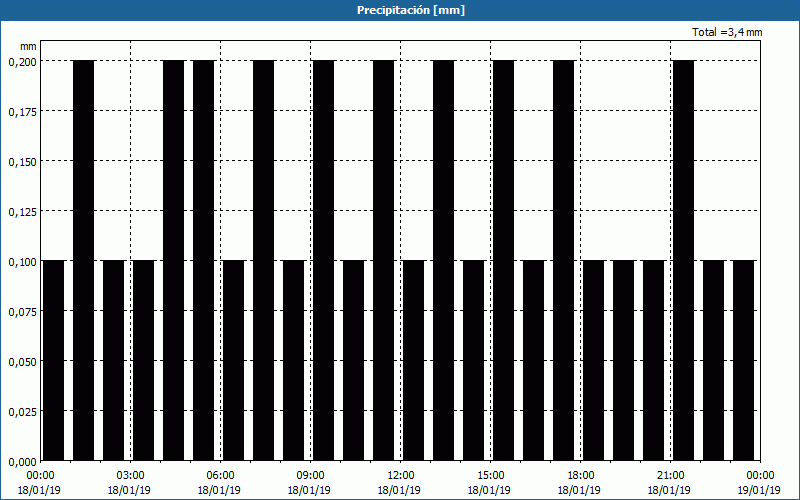Viewport: 800px width, 500px height.
Task: Select the precipitation bar starting at 00:00 18/01/19
Action: 54,360
